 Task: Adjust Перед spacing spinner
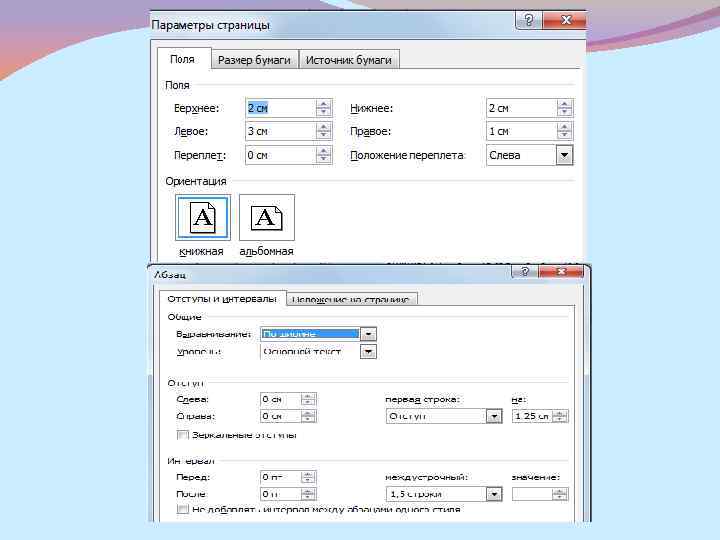point(309,478)
